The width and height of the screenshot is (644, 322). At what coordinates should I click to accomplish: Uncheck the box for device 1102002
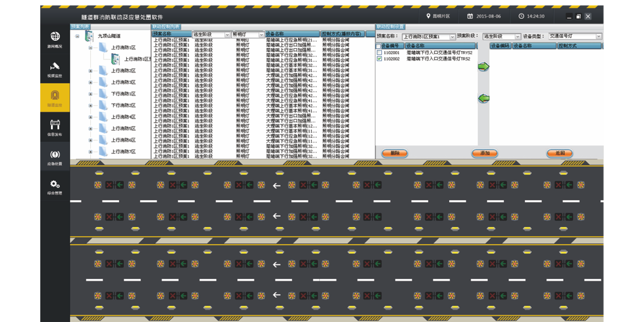pyautogui.click(x=379, y=59)
